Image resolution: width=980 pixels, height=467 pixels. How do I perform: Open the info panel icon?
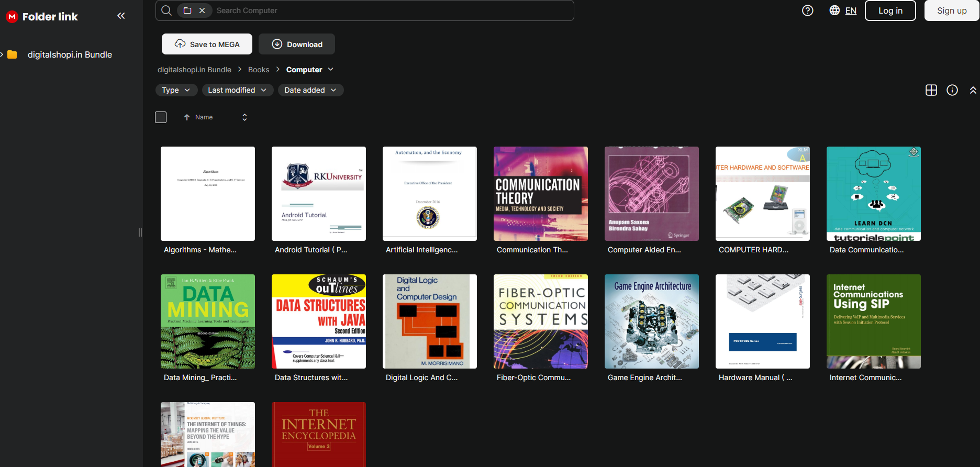point(952,90)
